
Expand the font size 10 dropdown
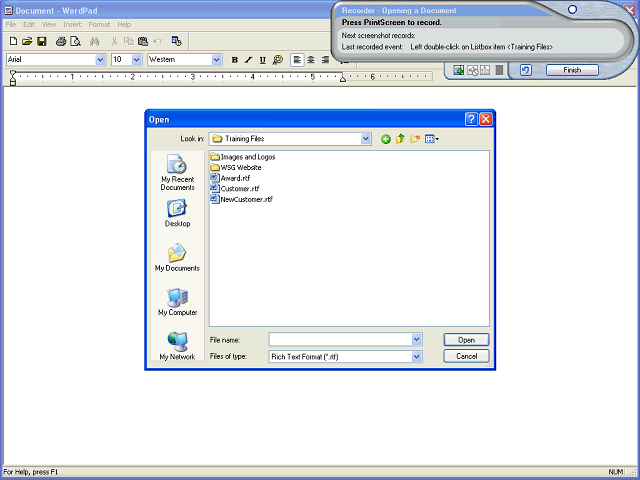click(137, 60)
